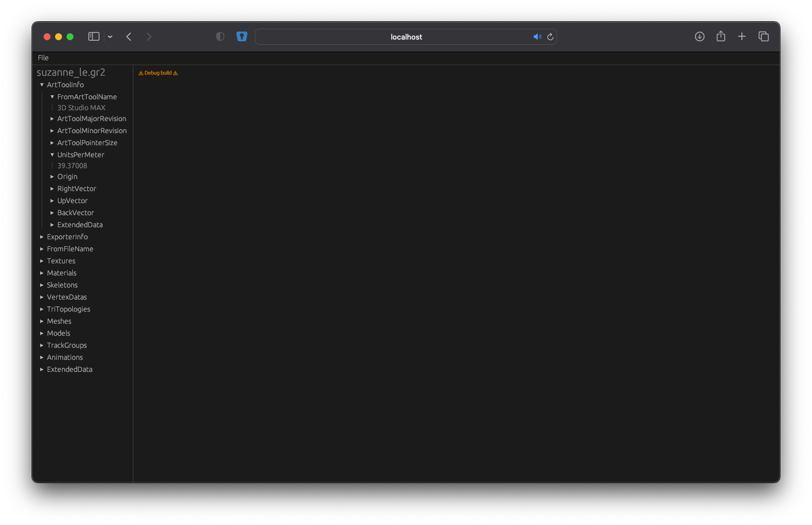812x525 pixels.
Task: Reload the localhost page
Action: tap(550, 37)
